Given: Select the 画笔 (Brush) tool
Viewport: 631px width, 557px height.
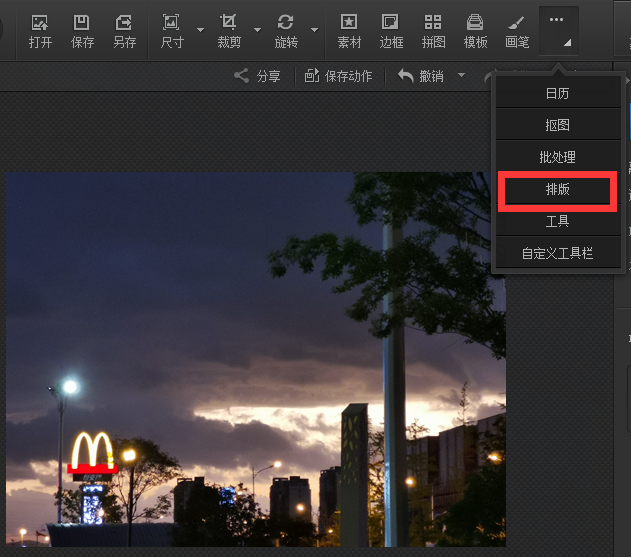Looking at the screenshot, I should [x=517, y=30].
